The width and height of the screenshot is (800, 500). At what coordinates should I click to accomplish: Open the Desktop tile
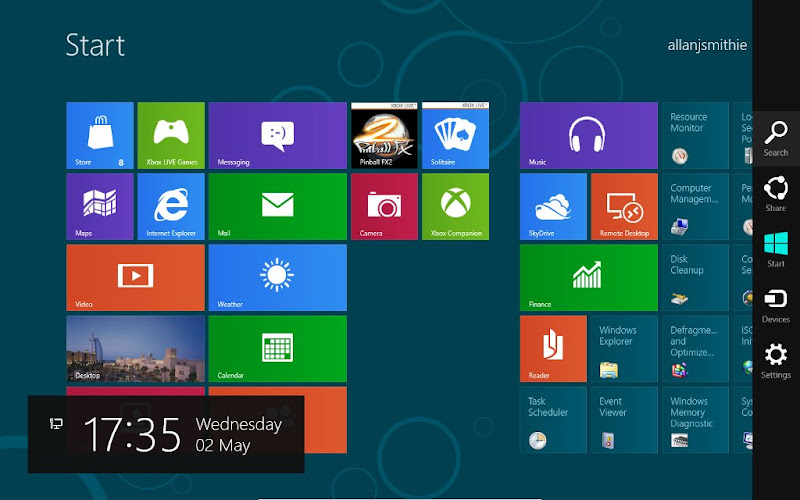(135, 348)
